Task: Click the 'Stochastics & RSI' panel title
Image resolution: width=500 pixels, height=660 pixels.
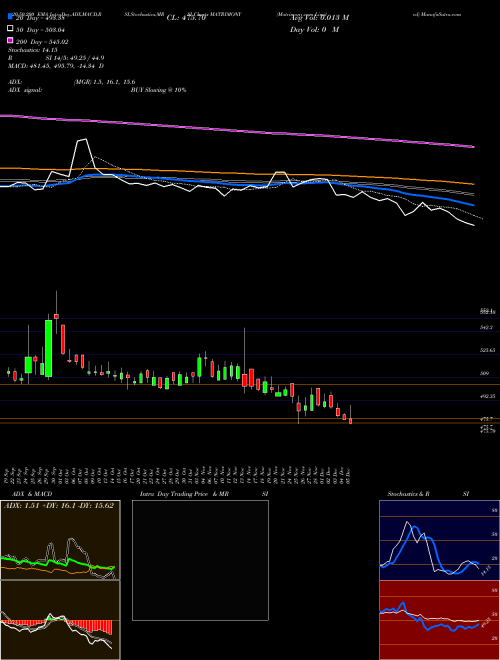Action: point(428,494)
